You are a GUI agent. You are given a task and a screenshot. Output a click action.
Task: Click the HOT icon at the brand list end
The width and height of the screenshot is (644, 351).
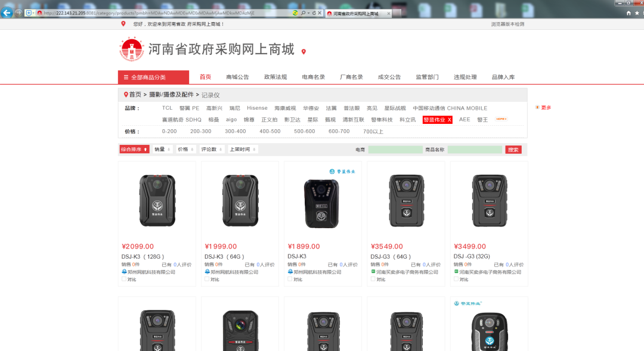click(503, 119)
